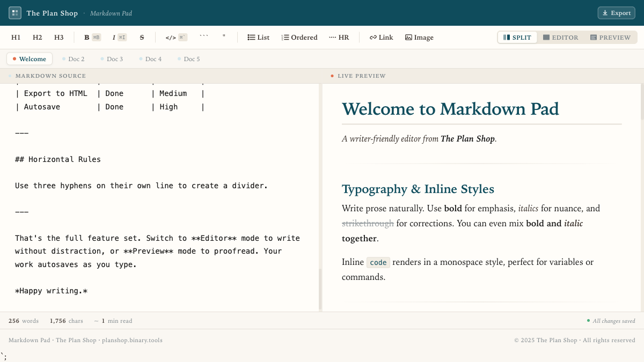Apply strikethrough formatting
The image size is (644, 362).
click(142, 38)
